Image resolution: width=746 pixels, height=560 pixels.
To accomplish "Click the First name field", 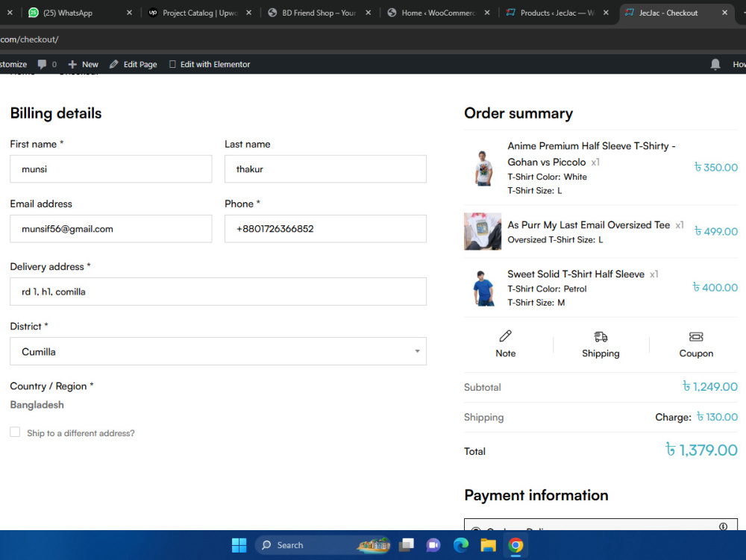I will tap(111, 169).
